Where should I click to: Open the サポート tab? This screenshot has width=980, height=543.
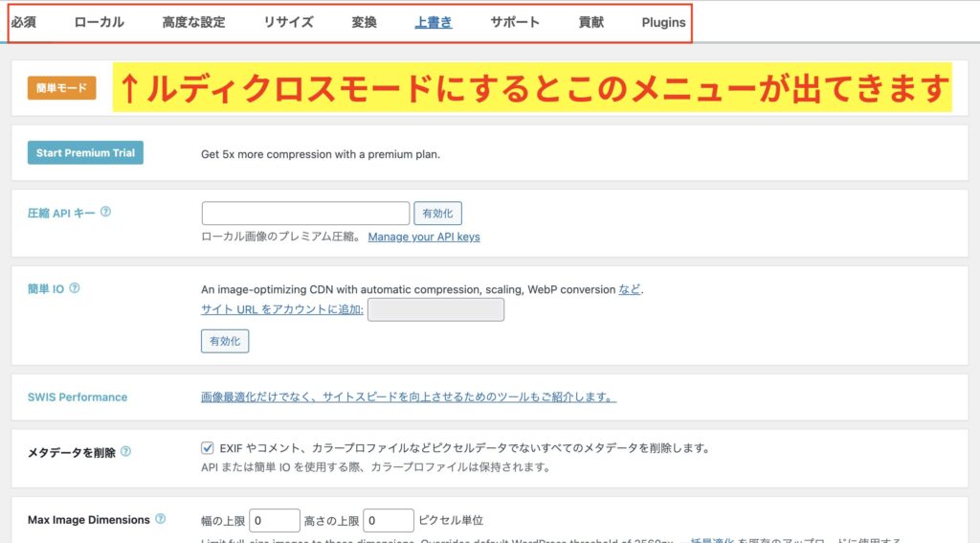(x=515, y=22)
